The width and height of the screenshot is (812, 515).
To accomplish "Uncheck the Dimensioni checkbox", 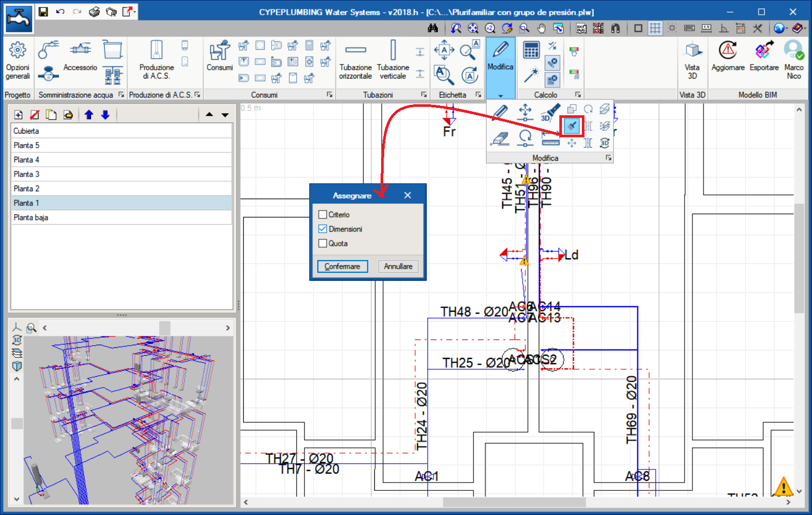I will [x=323, y=229].
